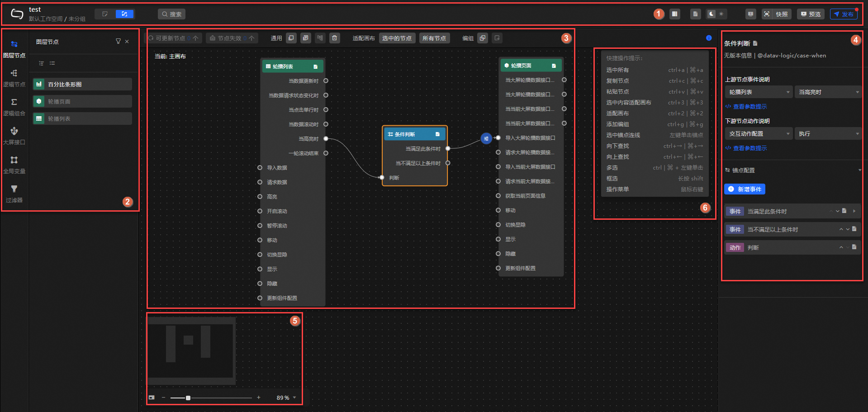Click the 发布 publish button
Screen dimensions: 868x412
coord(844,14)
